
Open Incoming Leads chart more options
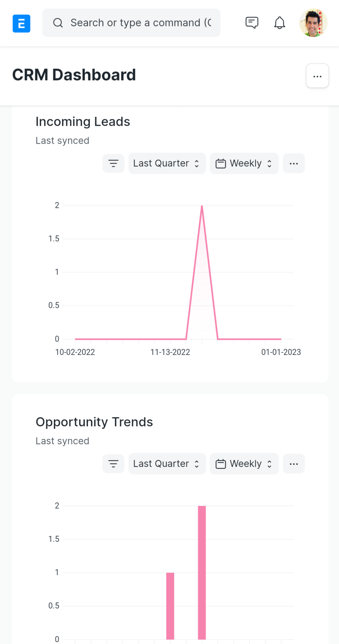pos(294,163)
